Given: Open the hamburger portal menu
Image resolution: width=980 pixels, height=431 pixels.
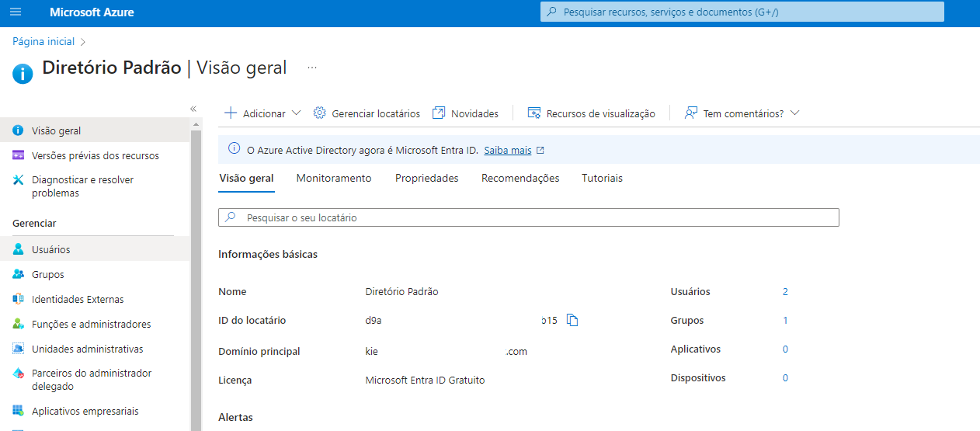Looking at the screenshot, I should tap(16, 12).
